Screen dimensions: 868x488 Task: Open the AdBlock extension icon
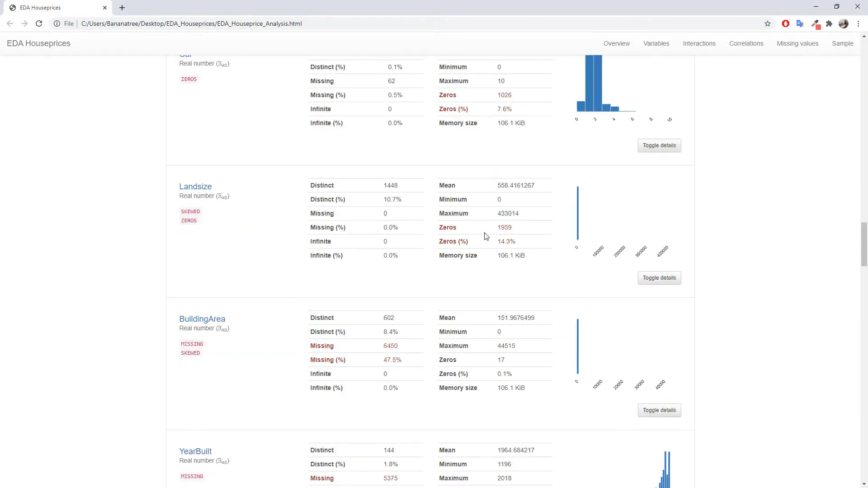click(785, 23)
